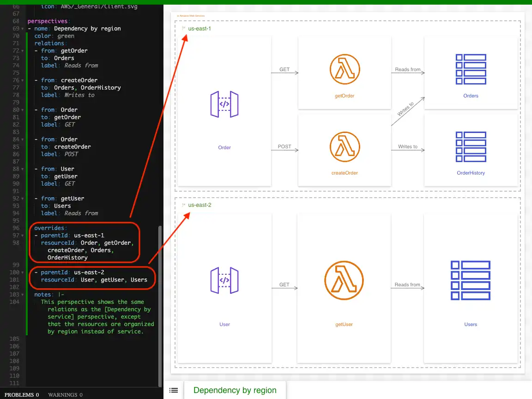Collapse the code fold at line 100

pyautogui.click(x=22, y=272)
